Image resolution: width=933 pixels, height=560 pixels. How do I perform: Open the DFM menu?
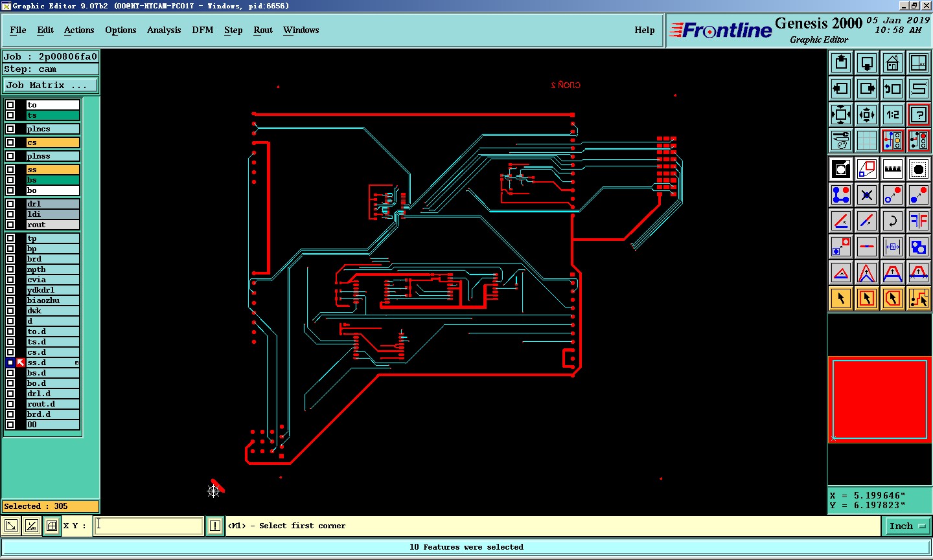tap(203, 30)
